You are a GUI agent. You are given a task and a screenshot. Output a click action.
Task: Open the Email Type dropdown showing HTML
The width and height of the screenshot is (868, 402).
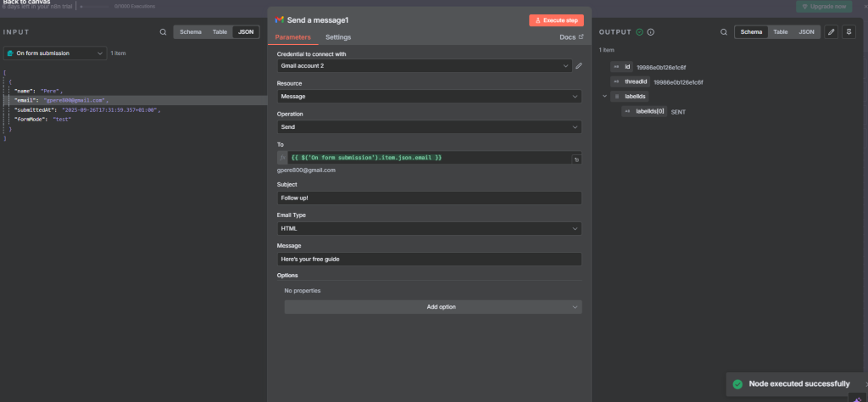[429, 228]
